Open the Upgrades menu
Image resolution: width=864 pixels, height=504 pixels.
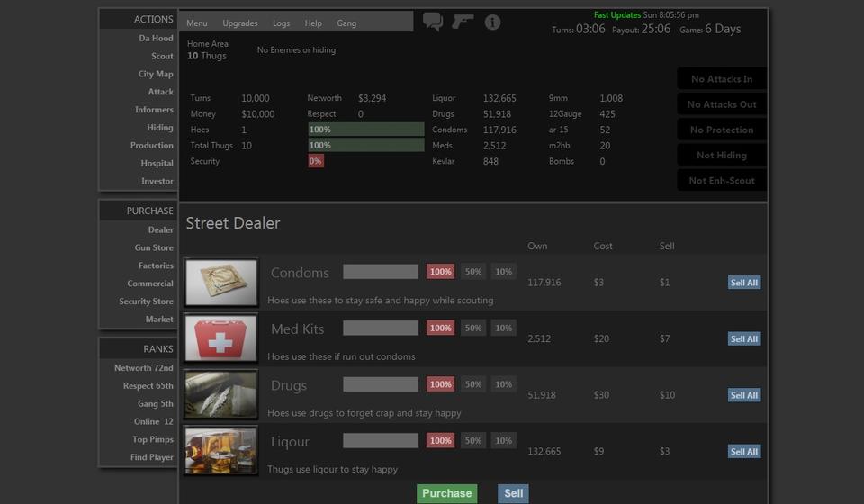[240, 23]
